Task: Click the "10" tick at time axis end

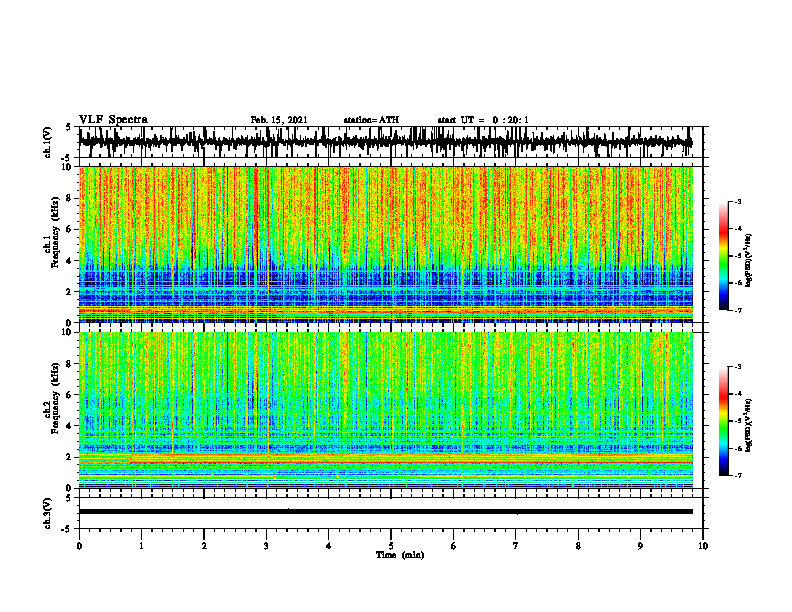Action: pyautogui.click(x=703, y=546)
